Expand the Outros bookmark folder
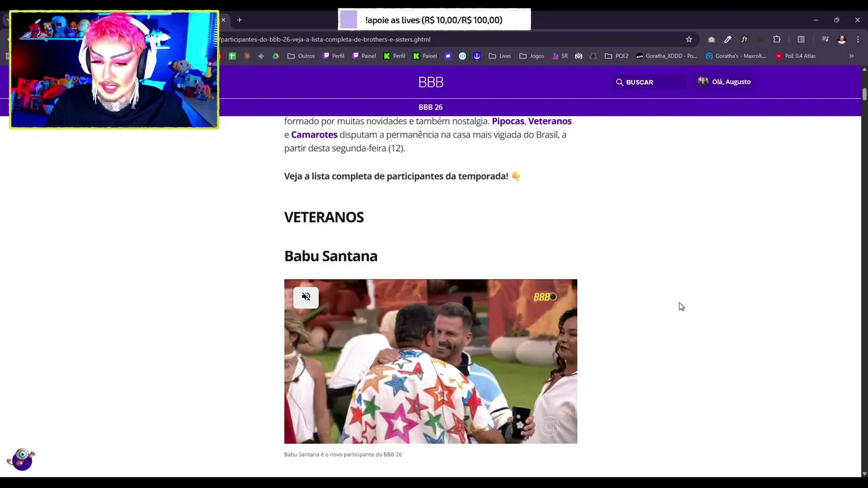The image size is (868, 488). tap(301, 56)
